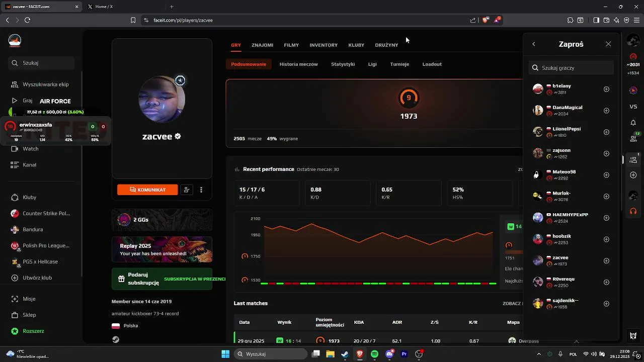Open browser extensions puzzle icon
The width and height of the screenshot is (644, 362).
pyautogui.click(x=570, y=20)
